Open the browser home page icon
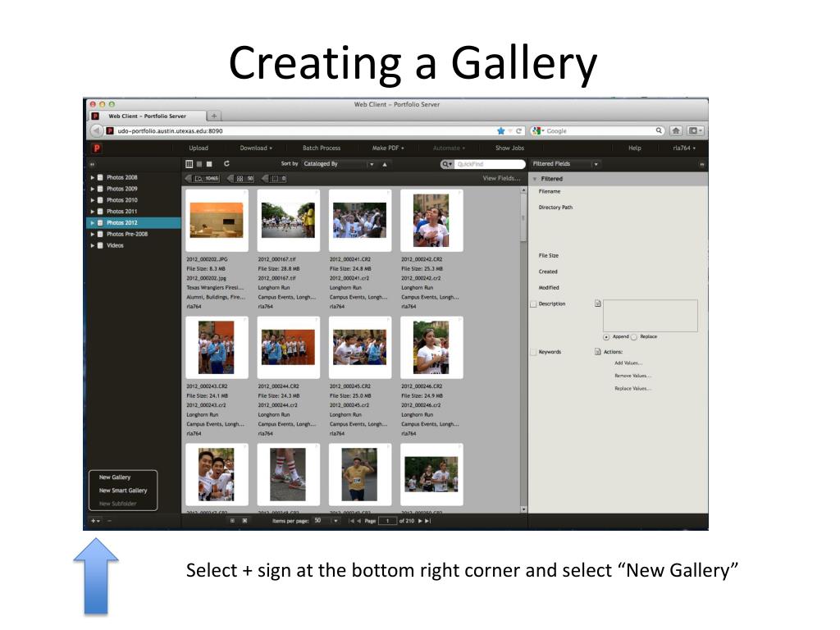Viewport: 840px width, 630px height. [x=676, y=130]
